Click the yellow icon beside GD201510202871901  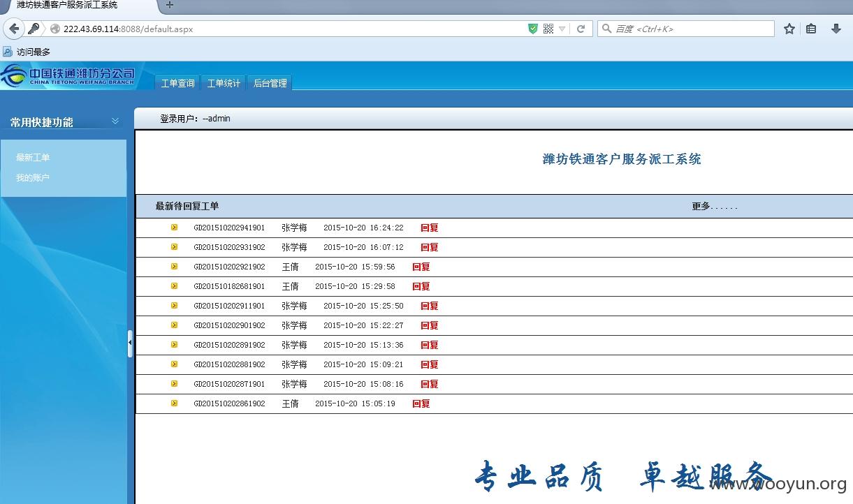pyautogui.click(x=175, y=383)
